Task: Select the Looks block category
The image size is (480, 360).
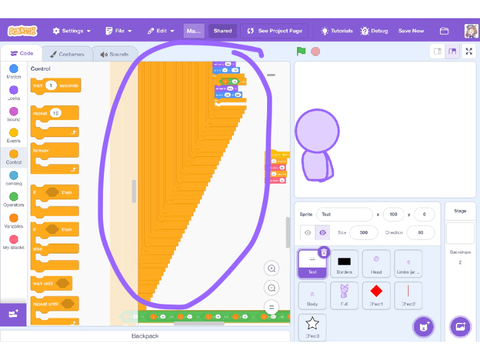Action: [14, 93]
